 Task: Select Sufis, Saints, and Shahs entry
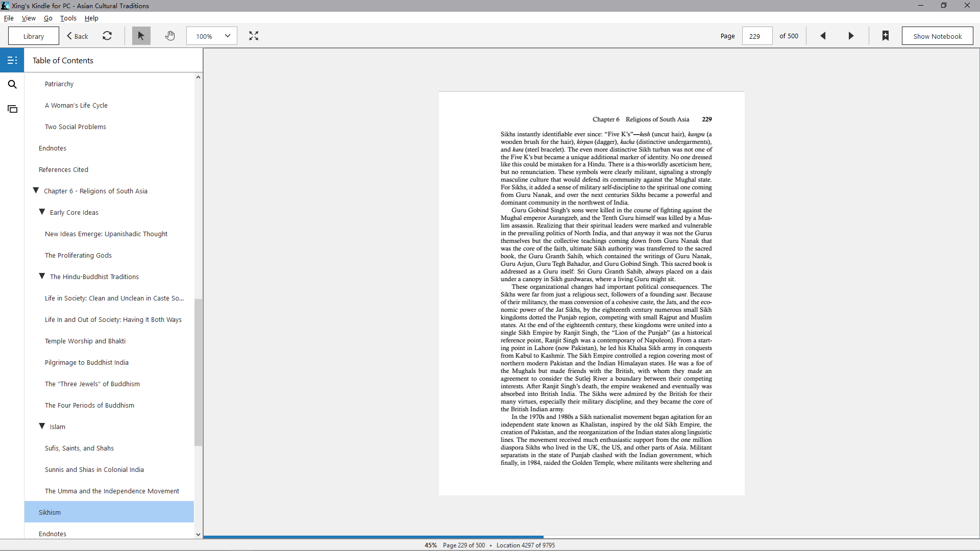tap(79, 448)
